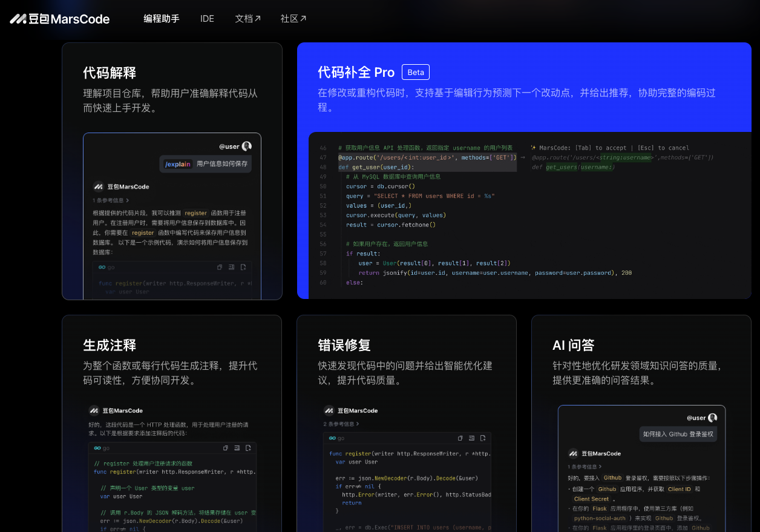Image resolution: width=760 pixels, height=532 pixels.
Task: Copy code icon in 代码解释 card
Action: [220, 267]
